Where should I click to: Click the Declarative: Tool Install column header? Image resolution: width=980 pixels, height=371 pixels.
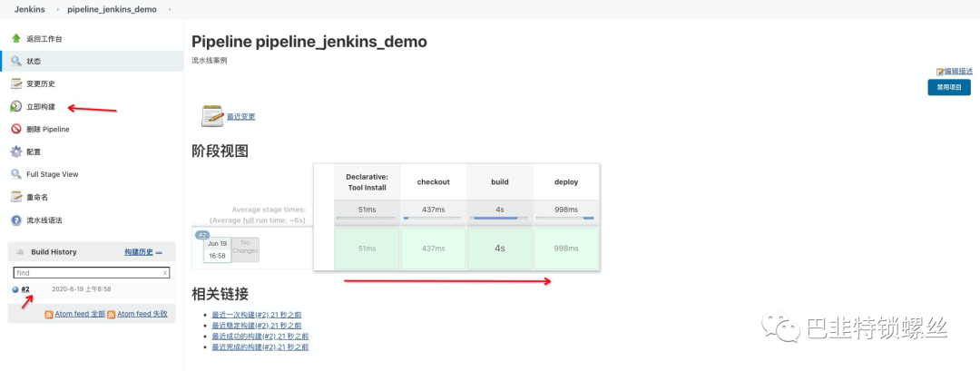(367, 181)
